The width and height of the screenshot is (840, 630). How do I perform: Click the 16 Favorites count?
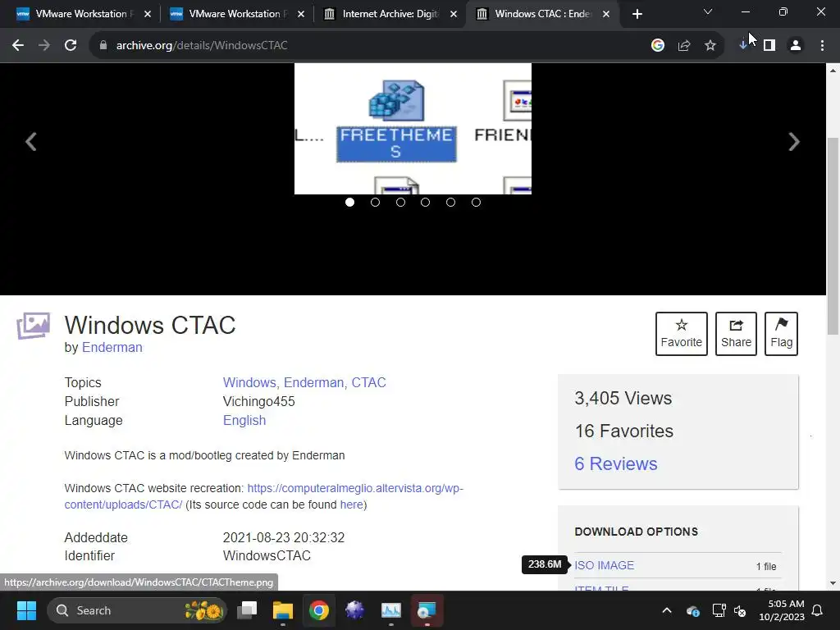coord(624,431)
